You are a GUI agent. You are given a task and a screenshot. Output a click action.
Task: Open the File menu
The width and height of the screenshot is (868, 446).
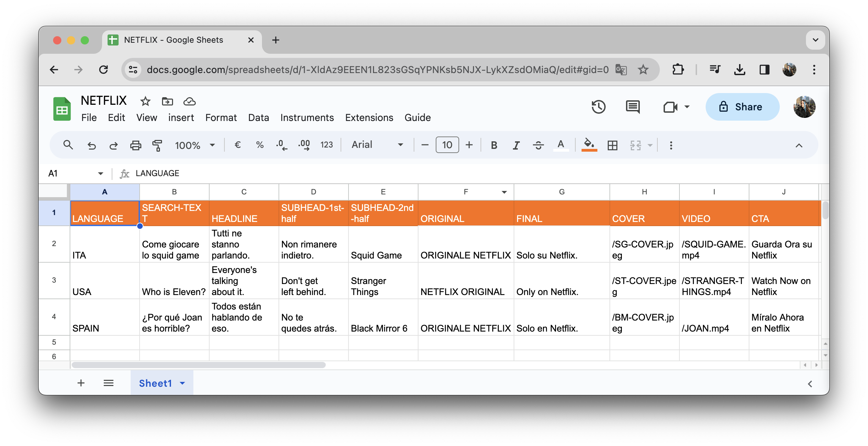point(89,118)
